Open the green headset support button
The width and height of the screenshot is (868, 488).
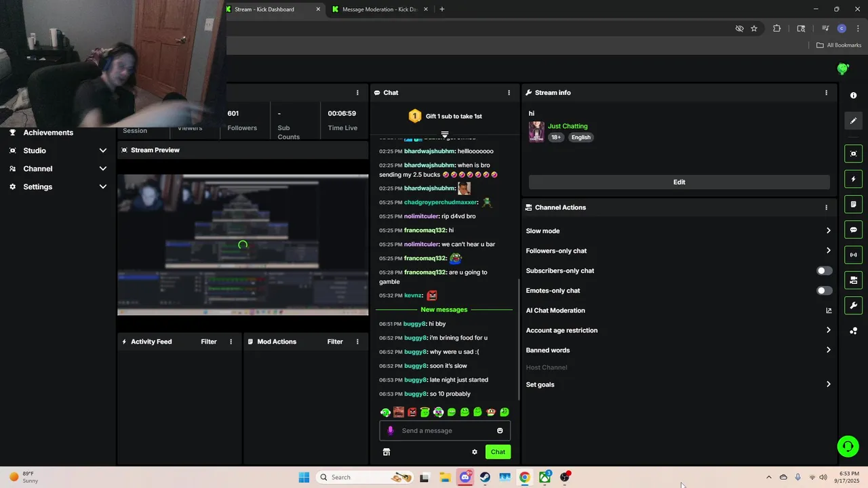click(848, 446)
